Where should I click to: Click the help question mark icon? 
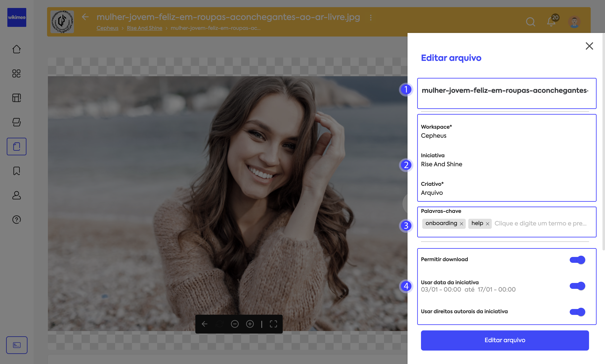coord(16,220)
